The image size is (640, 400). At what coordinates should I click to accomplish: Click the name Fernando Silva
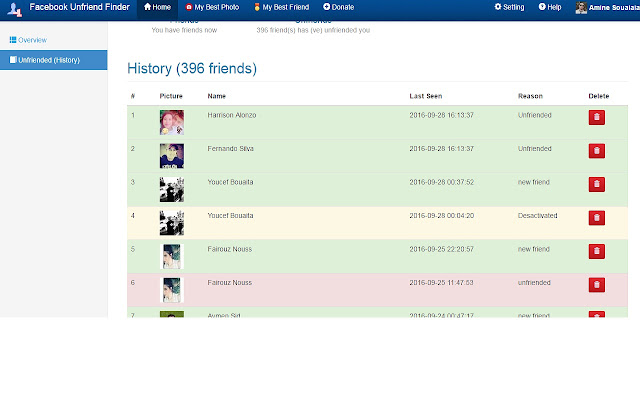click(x=231, y=149)
